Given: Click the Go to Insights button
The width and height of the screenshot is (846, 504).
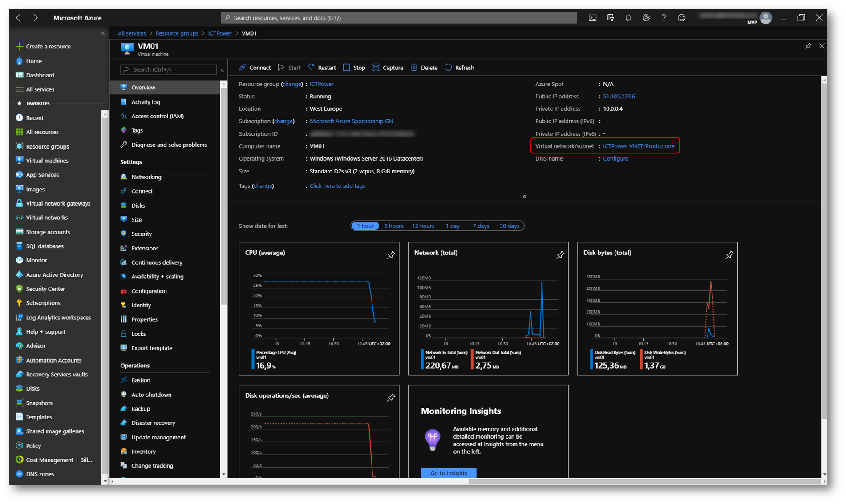Looking at the screenshot, I should 448,473.
